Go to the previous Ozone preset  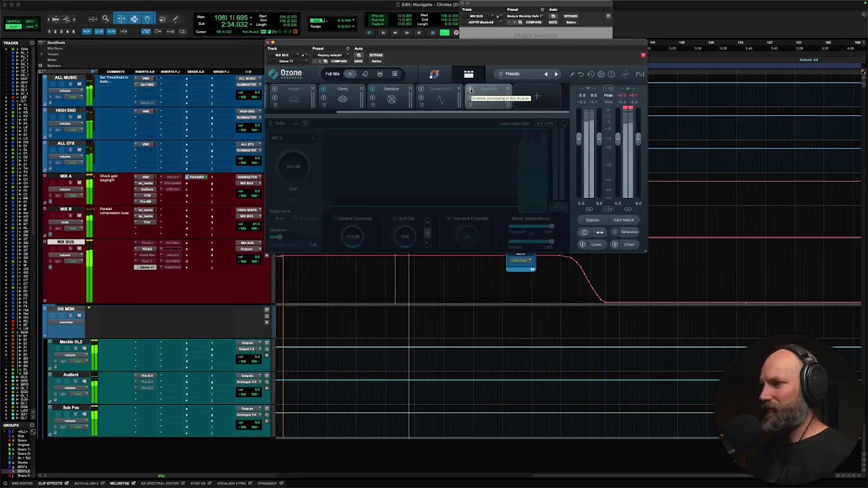coord(546,74)
